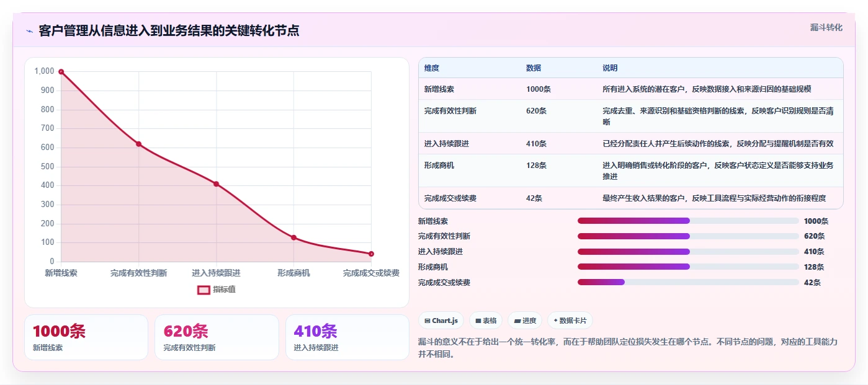Click the 形成商机 progress bar showing 128条
Image resolution: width=868 pixels, height=385 pixels.
(688, 267)
